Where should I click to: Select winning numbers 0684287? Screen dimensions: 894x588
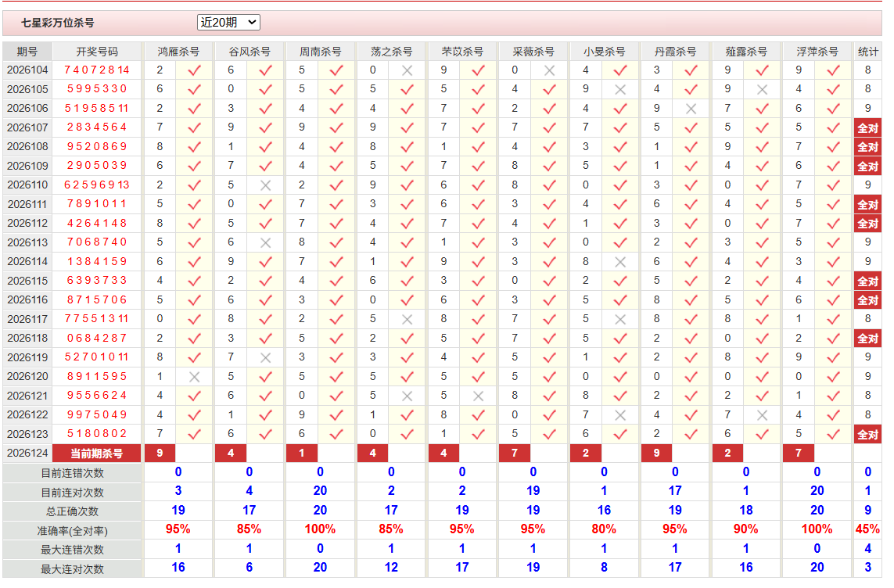click(97, 338)
